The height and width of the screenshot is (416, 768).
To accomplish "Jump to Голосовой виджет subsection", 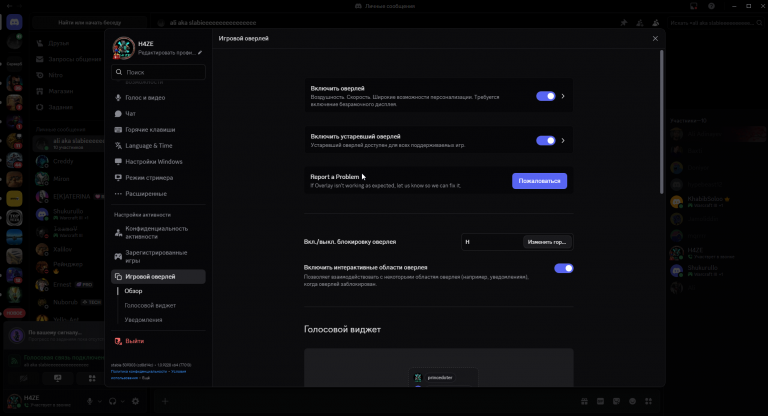I will (150, 305).
